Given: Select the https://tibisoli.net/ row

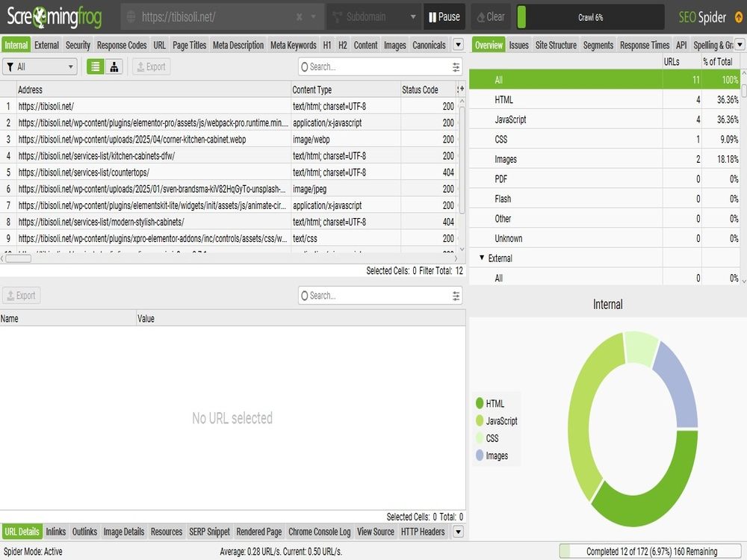Looking at the screenshot, I should (229, 106).
